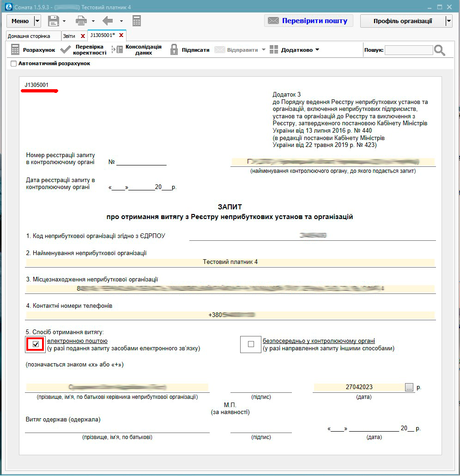
Task: Click the search magnifier icon
Action: click(x=440, y=50)
